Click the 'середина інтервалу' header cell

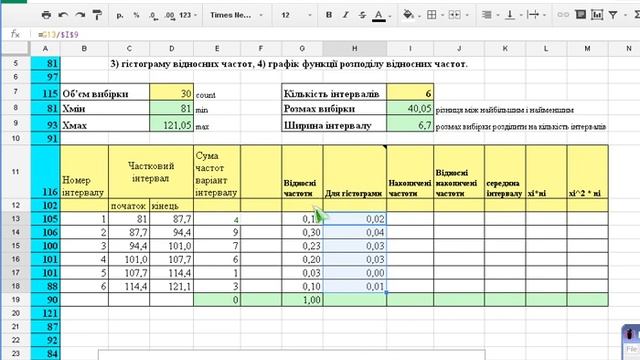click(x=505, y=172)
